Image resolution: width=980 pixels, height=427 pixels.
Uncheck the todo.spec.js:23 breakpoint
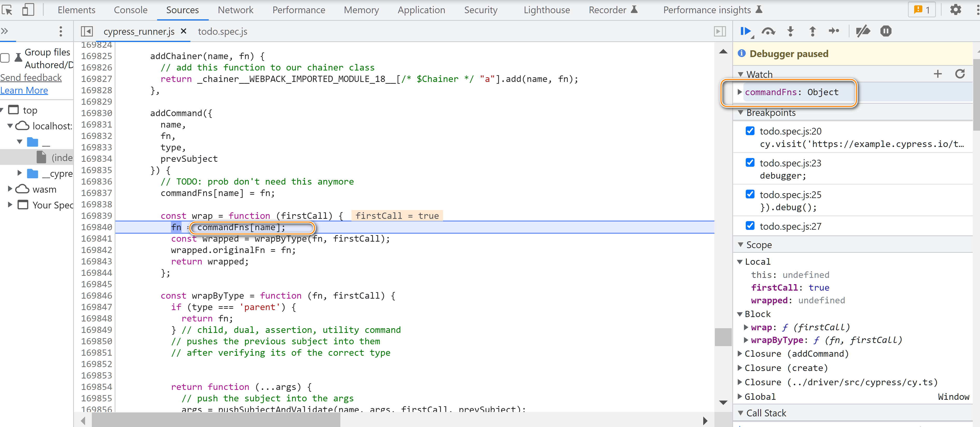(750, 163)
